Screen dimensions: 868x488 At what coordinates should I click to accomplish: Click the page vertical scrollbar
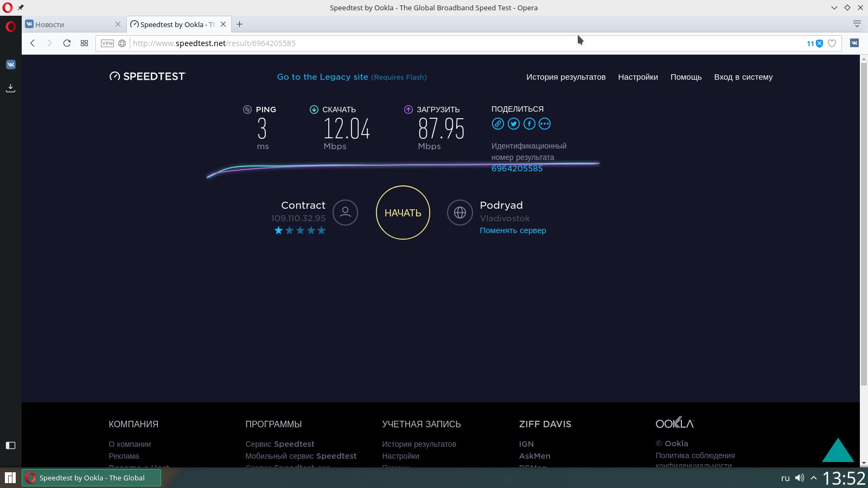tap(864, 224)
